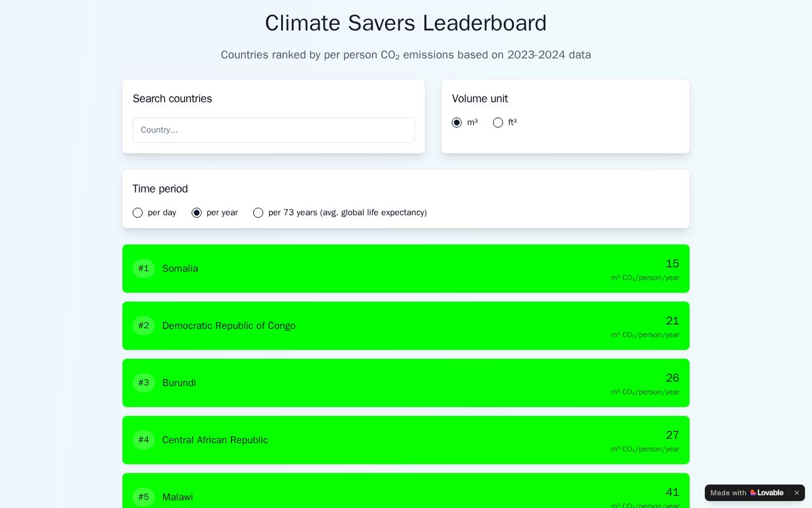Close the Made with Lovable badge
812x508 pixels.
pos(797,493)
